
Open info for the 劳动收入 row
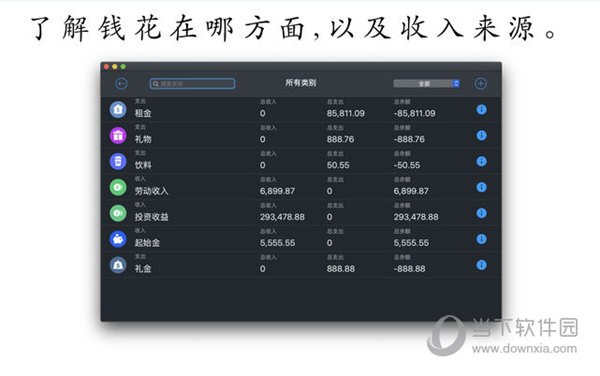point(481,187)
